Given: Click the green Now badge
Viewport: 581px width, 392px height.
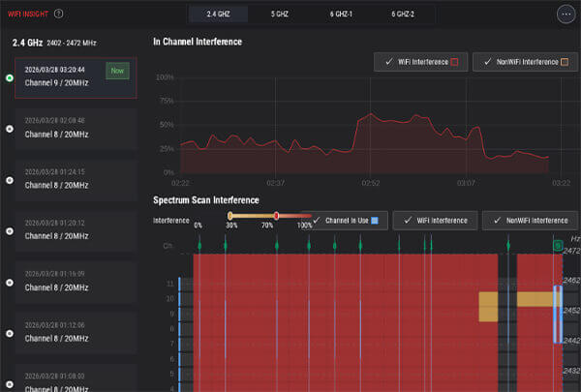Looking at the screenshot, I should tap(117, 71).
